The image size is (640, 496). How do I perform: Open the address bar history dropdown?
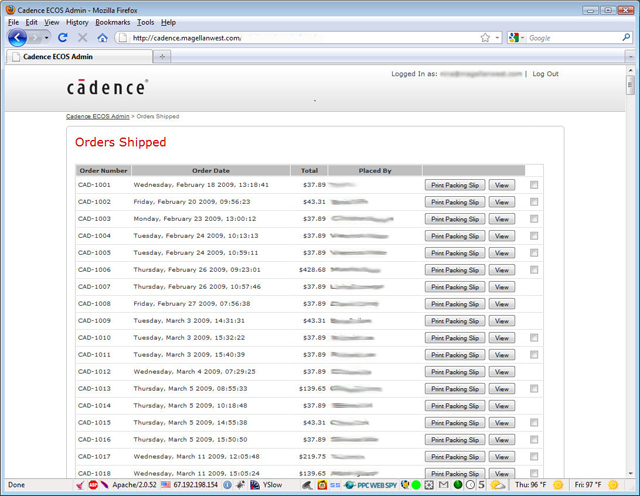497,38
